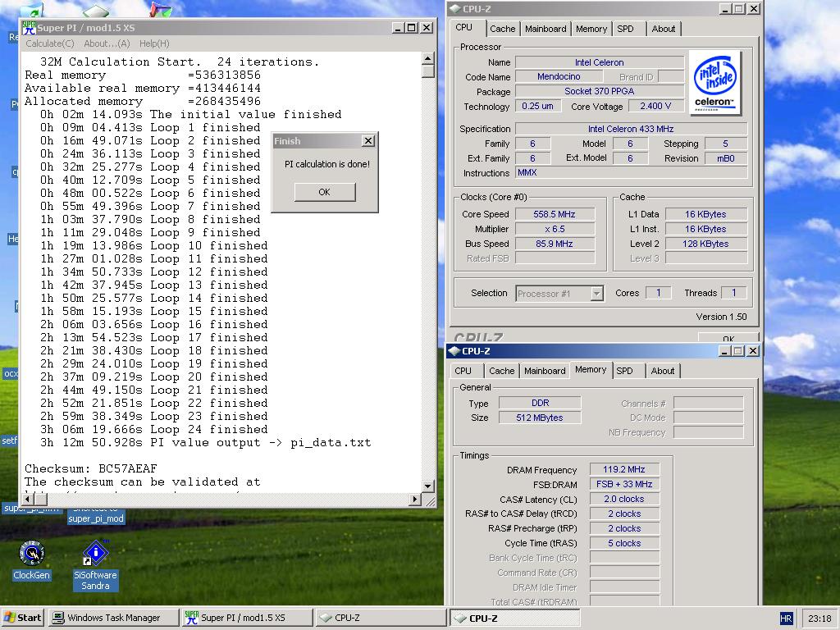Switch to Windows Task Manager in taskbar

(x=113, y=618)
